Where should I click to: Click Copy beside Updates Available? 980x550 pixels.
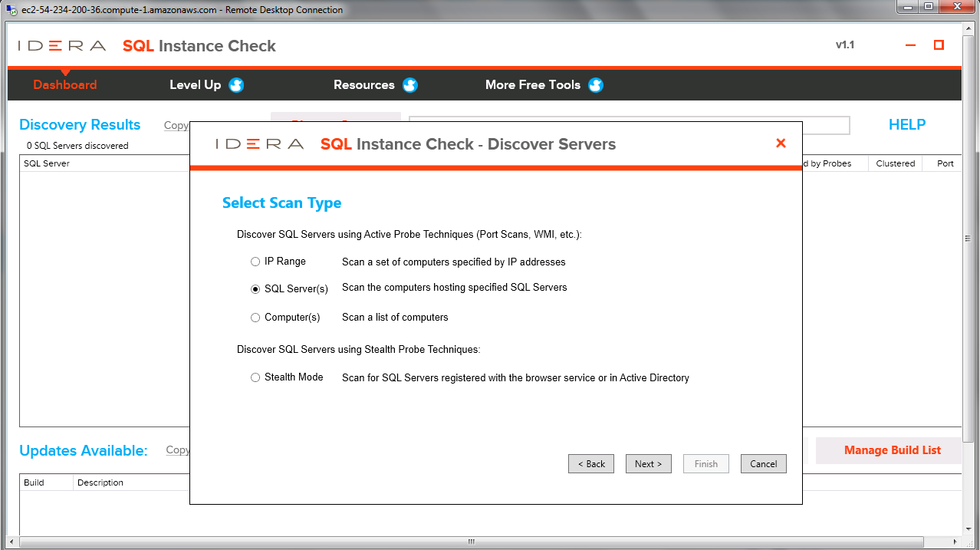[177, 450]
